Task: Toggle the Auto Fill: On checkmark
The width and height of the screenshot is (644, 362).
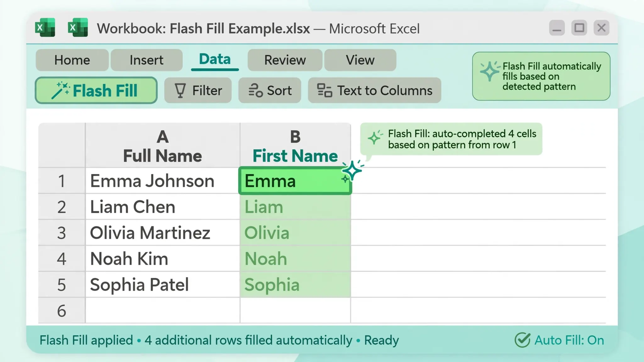Action: point(522,340)
